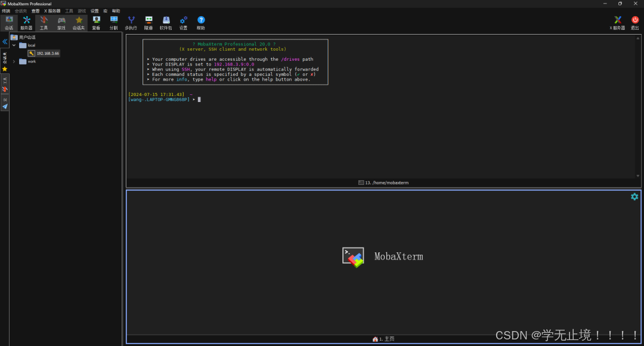Image resolution: width=644 pixels, height=346 pixels.
Task: Click the local folder icon
Action: 23,45
